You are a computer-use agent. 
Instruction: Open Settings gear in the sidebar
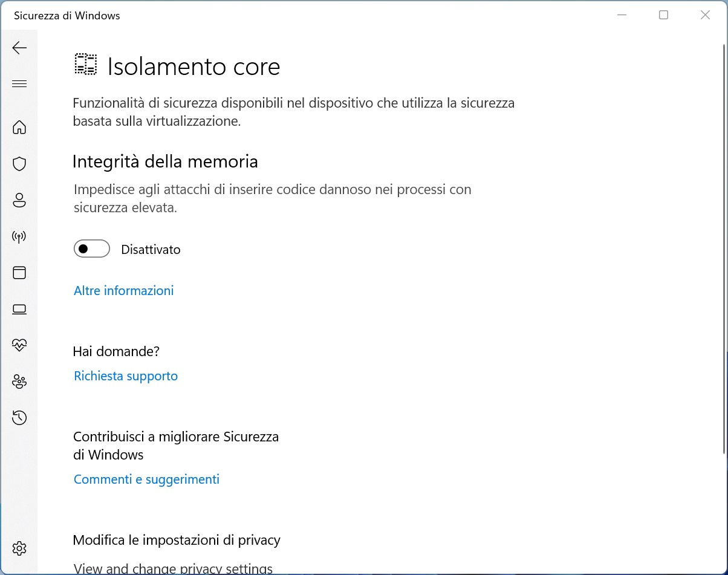[19, 548]
